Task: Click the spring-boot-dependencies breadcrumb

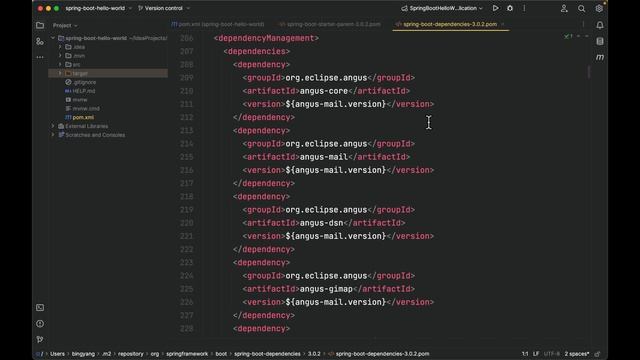Action: pyautogui.click(x=267, y=354)
